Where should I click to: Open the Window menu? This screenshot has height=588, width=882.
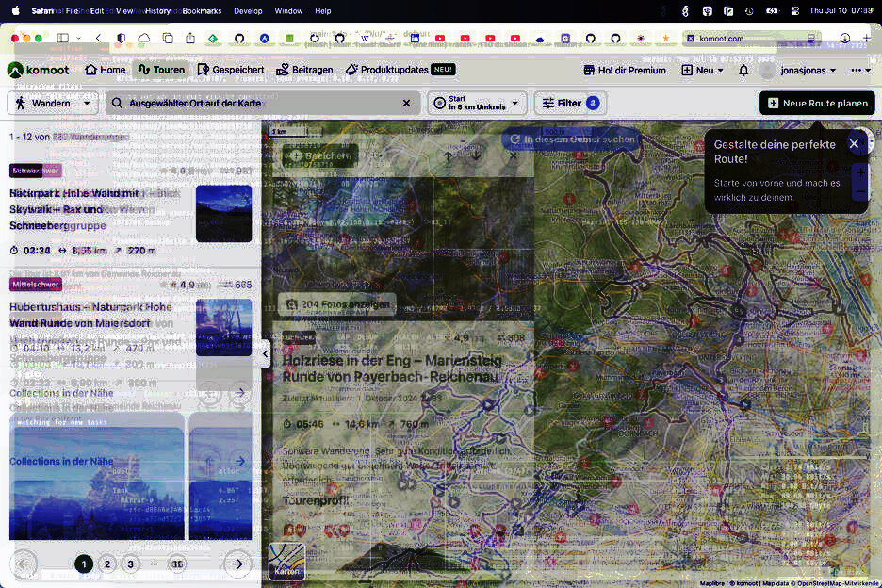pyautogui.click(x=288, y=10)
